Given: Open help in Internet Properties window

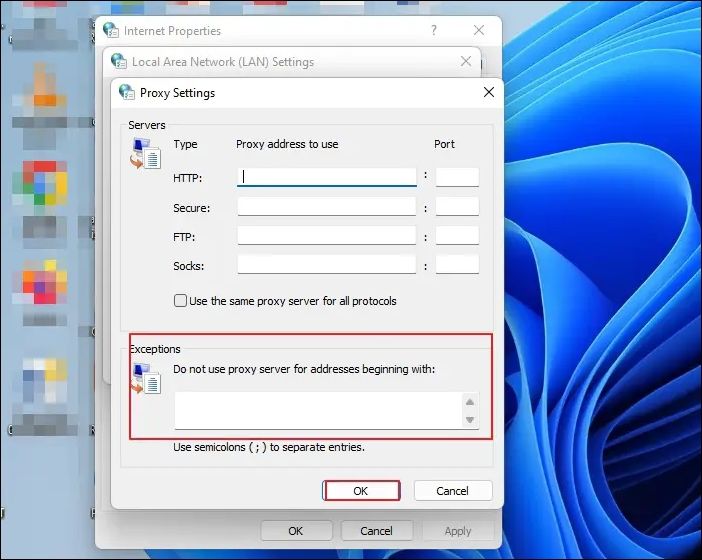Looking at the screenshot, I should 433,30.
